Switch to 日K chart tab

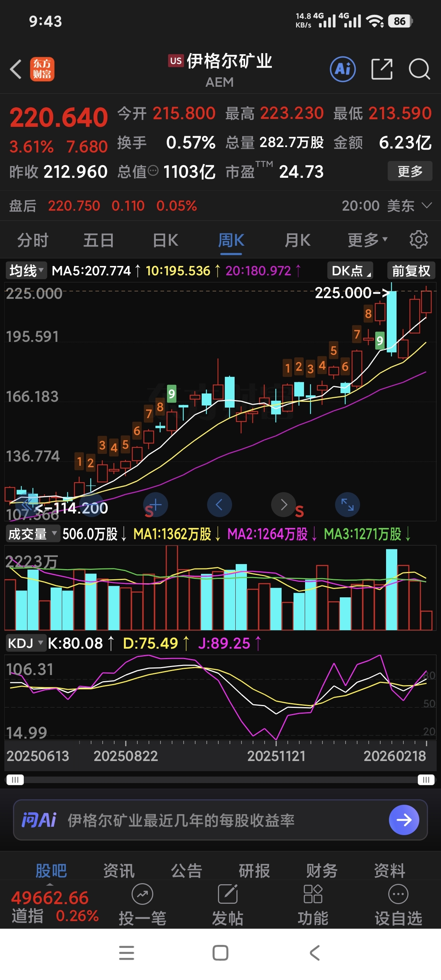tap(165, 240)
